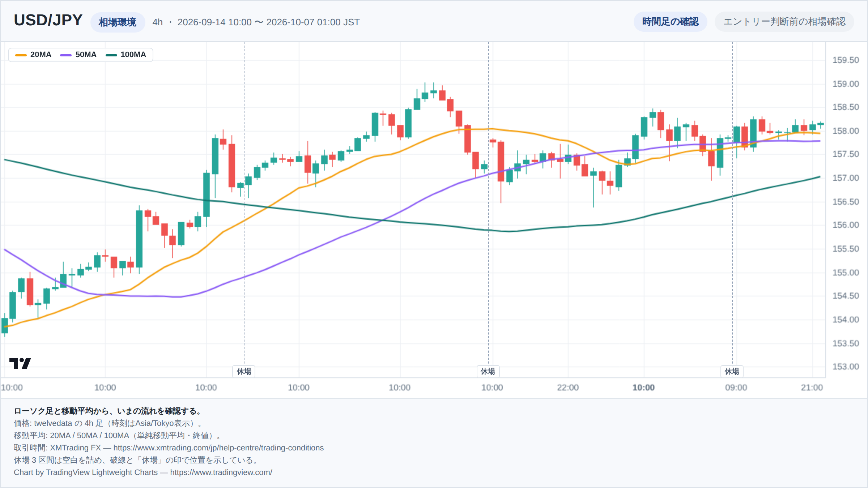Click the last candle at the chart's right edge

point(821,124)
